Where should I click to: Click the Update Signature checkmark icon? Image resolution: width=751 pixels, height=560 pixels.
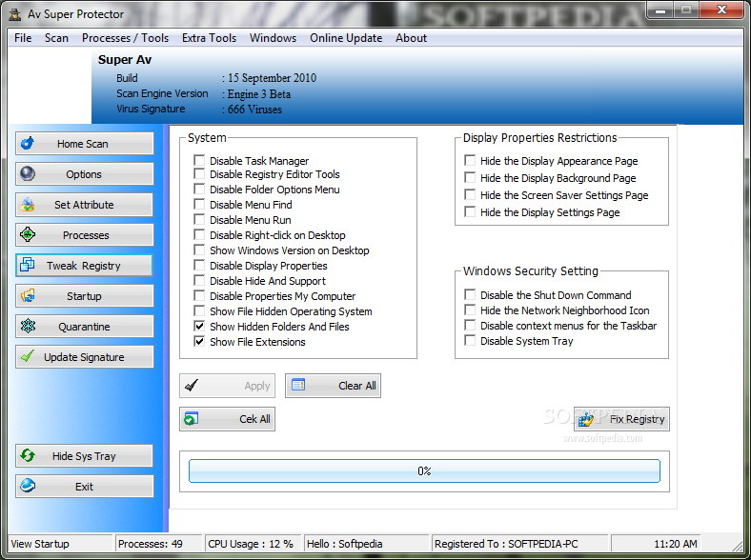(28, 356)
